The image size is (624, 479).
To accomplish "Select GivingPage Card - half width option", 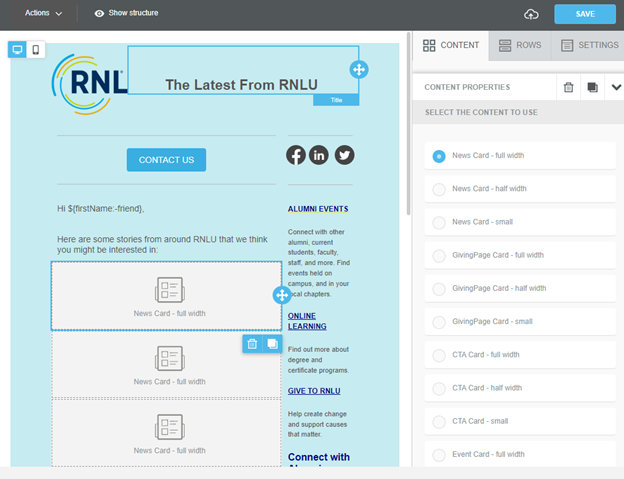I will (x=520, y=288).
